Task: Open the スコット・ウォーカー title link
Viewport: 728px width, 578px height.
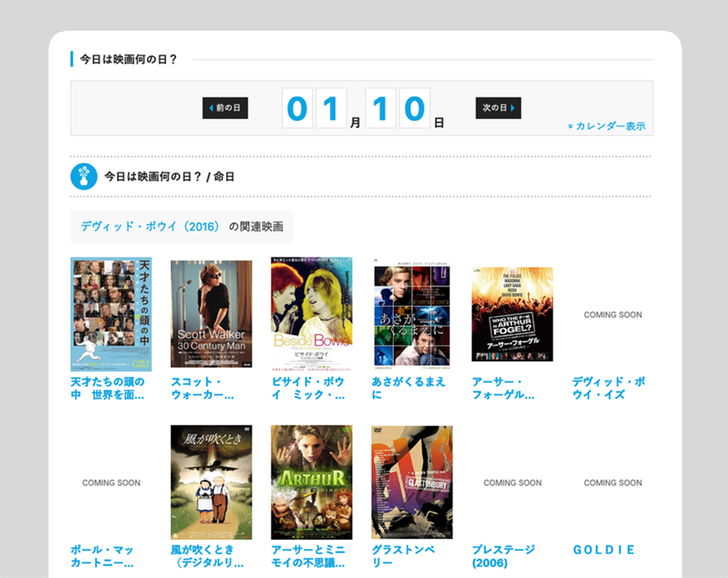Action: click(202, 388)
